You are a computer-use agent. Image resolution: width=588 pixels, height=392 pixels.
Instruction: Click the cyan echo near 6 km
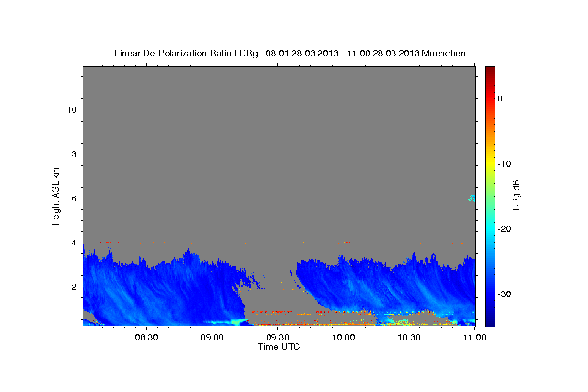(472, 198)
